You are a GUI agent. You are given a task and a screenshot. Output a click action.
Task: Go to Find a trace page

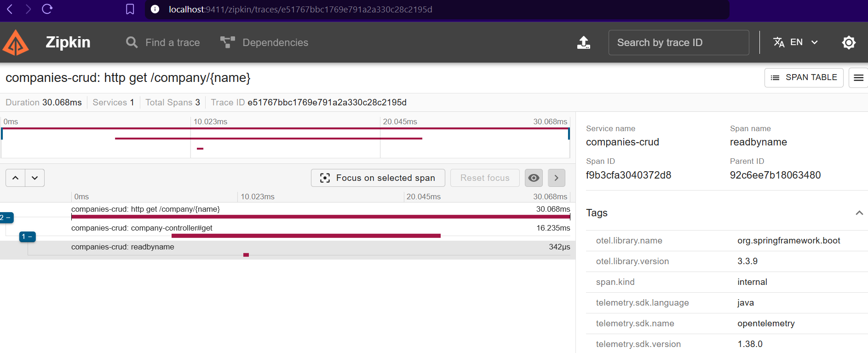[x=163, y=43]
